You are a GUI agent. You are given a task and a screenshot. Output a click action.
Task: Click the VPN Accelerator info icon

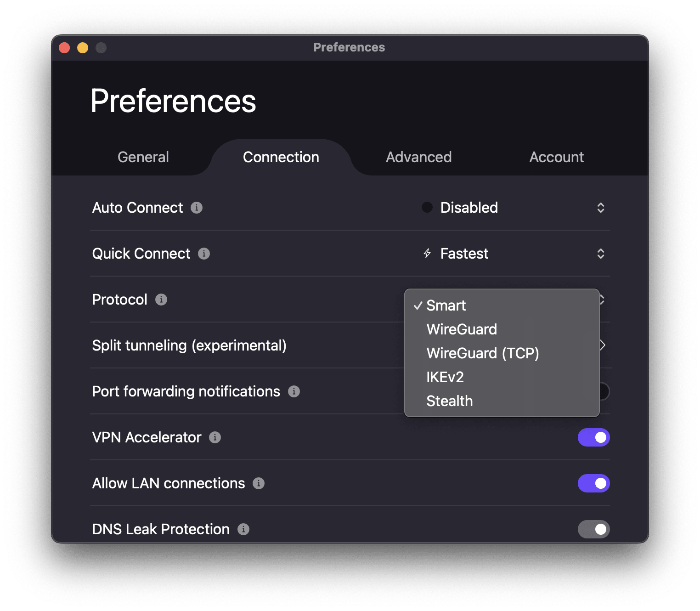[x=215, y=437]
